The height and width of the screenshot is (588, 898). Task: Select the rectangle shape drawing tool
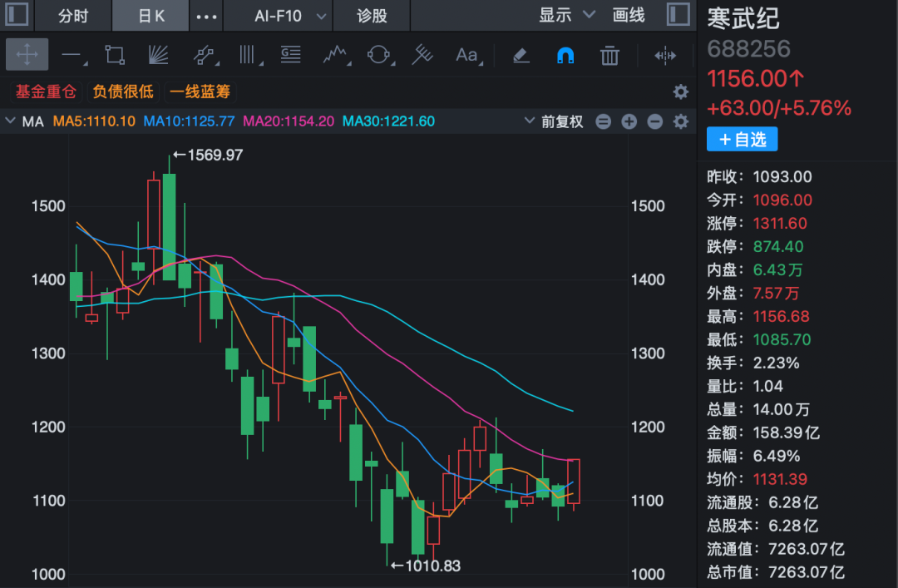click(x=115, y=55)
